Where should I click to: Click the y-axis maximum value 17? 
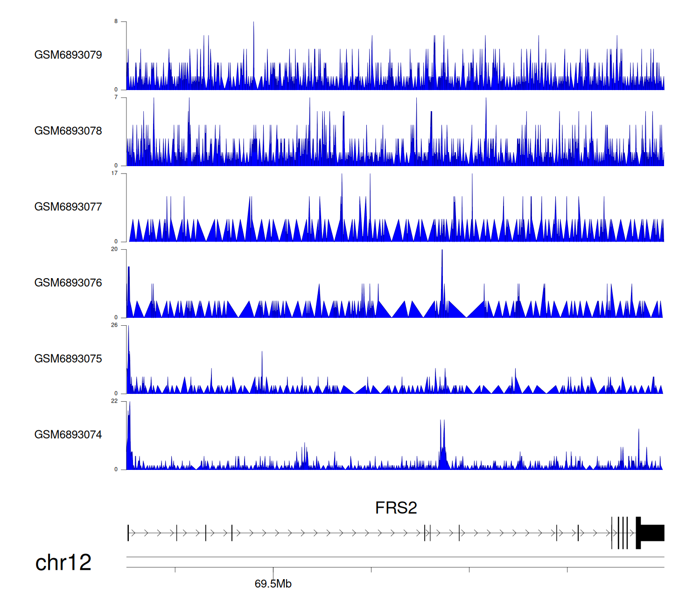click(x=114, y=173)
